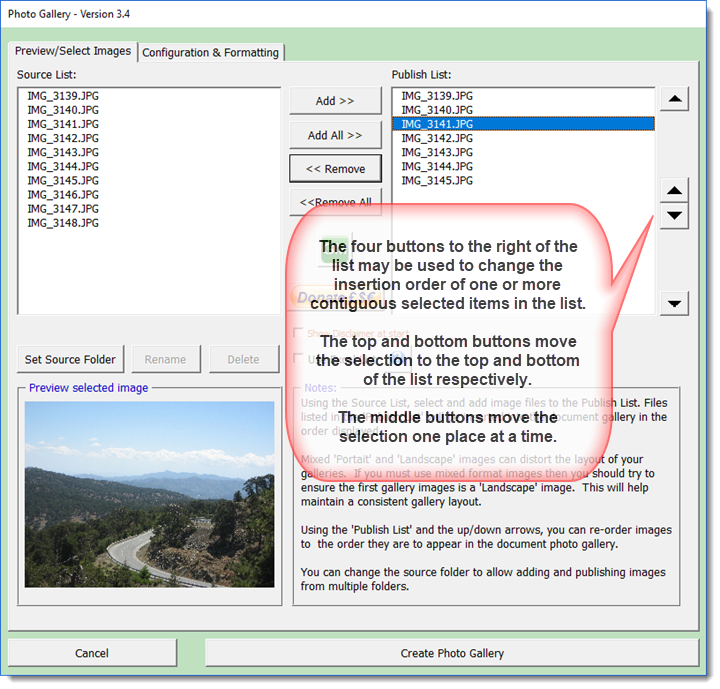Click the highlighted IMG_3141.JPG publish entry
This screenshot has width=720, height=689.
click(437, 124)
